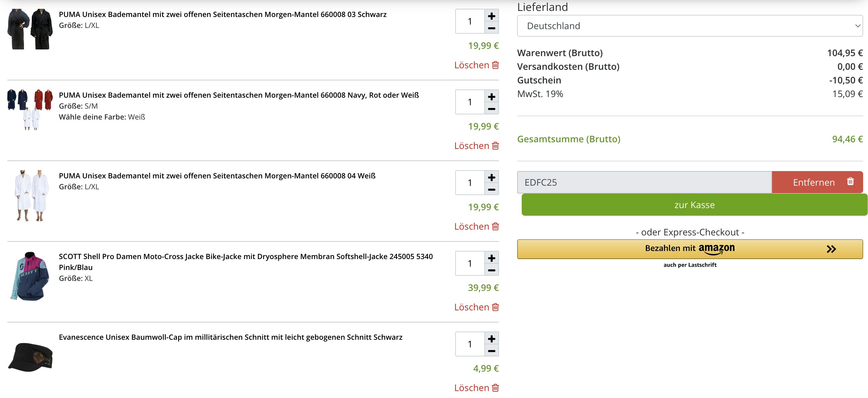868x398 pixels.
Task: Increase quantity of SCOTT Shell Pro jacket
Action: point(491,258)
